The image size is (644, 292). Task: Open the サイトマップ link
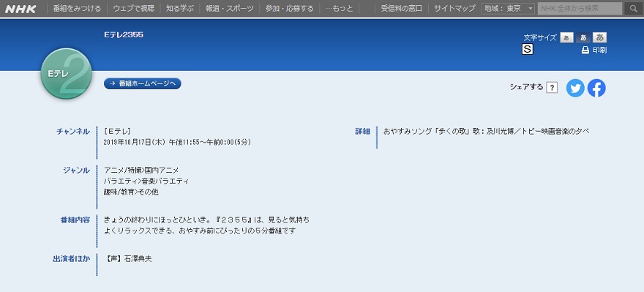454,8
